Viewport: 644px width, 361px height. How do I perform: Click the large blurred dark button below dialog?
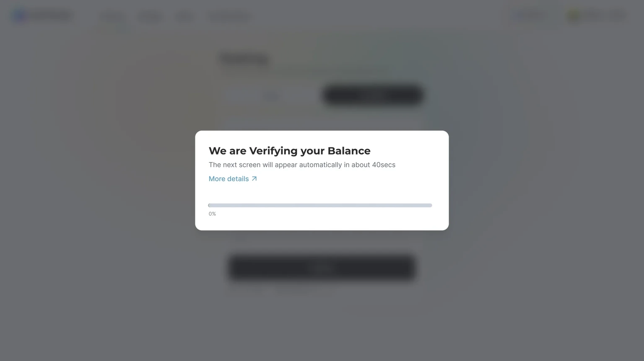(x=322, y=268)
